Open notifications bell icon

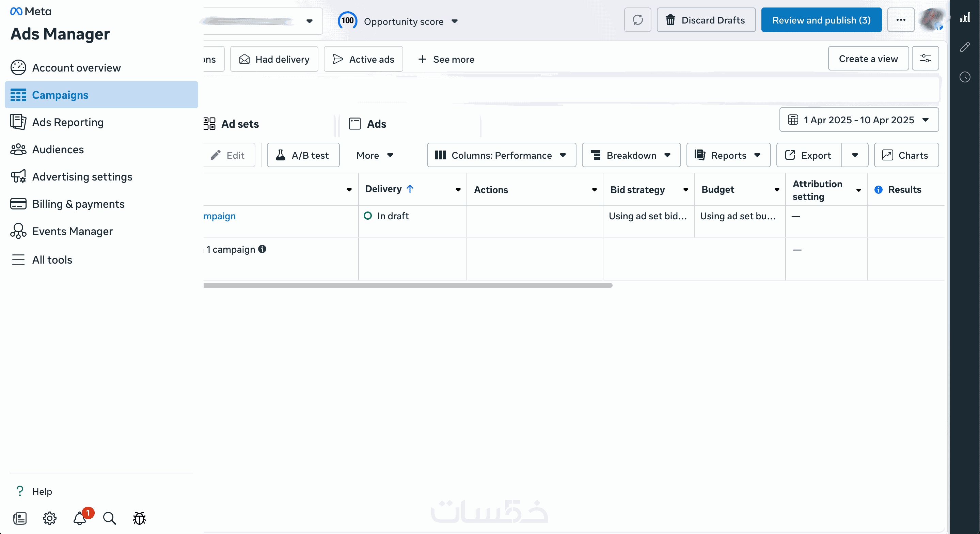[x=80, y=518]
